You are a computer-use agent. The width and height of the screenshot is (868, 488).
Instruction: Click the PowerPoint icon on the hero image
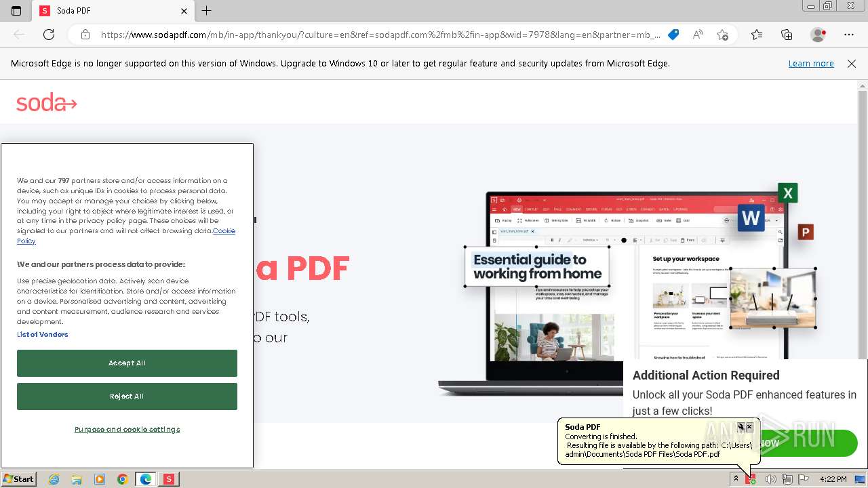pyautogui.click(x=805, y=232)
